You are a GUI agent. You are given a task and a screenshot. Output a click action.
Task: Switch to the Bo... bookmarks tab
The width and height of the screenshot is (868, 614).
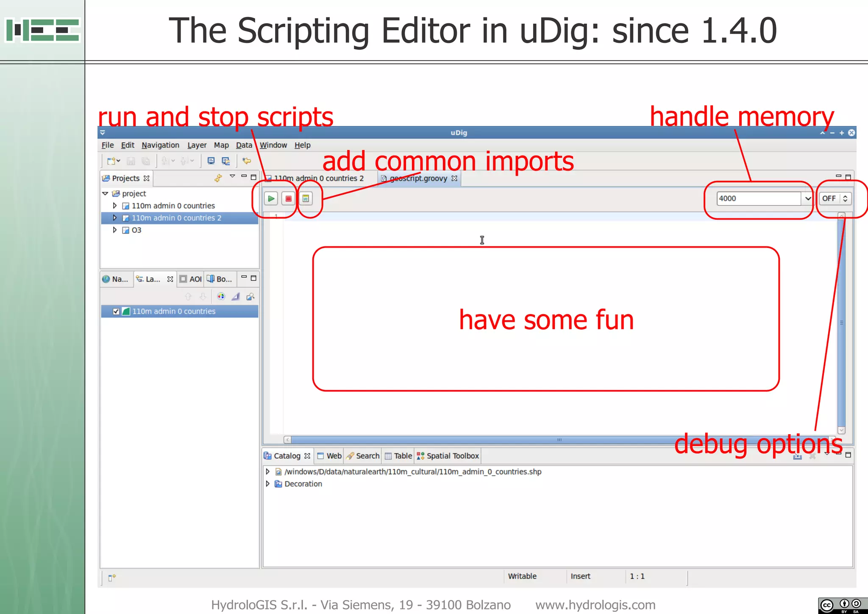tap(220, 279)
